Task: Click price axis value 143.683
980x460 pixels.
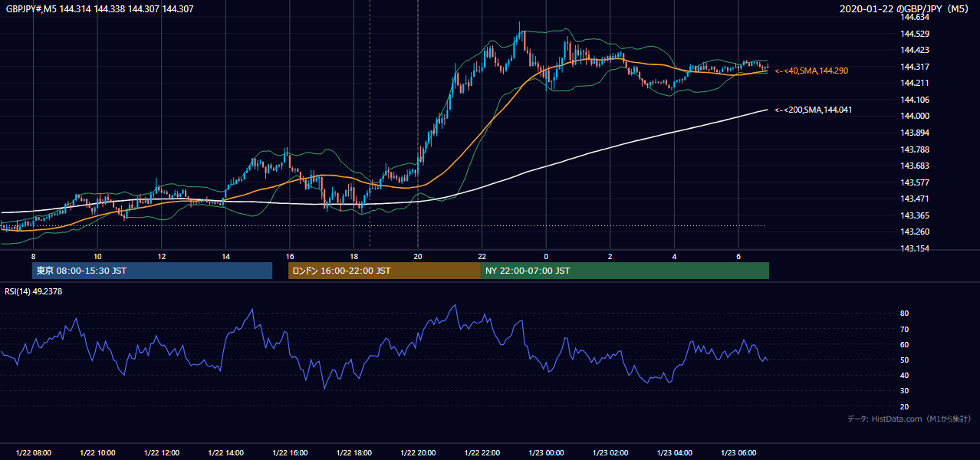Action: [x=914, y=166]
